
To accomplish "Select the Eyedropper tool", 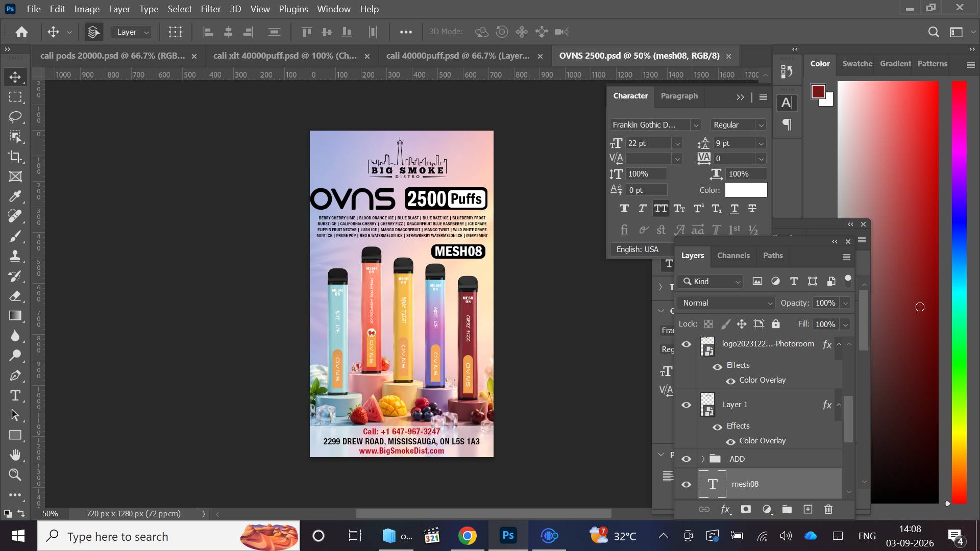I will point(15,196).
